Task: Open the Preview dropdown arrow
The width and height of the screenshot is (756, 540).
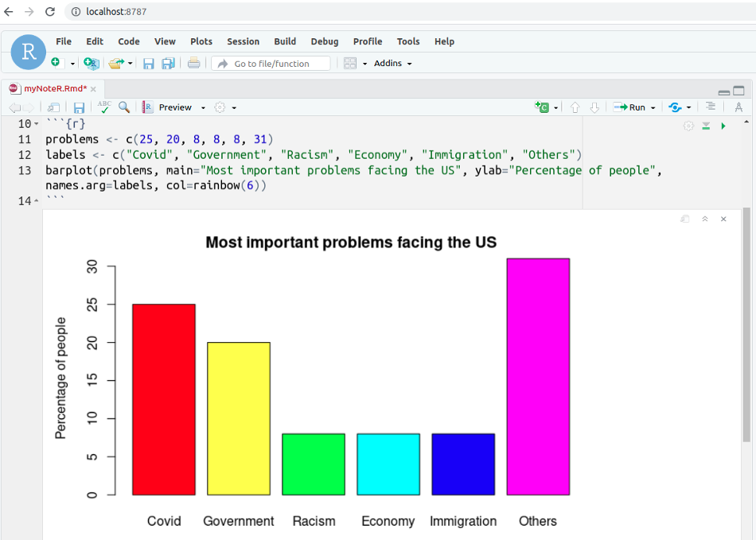Action: [203, 107]
